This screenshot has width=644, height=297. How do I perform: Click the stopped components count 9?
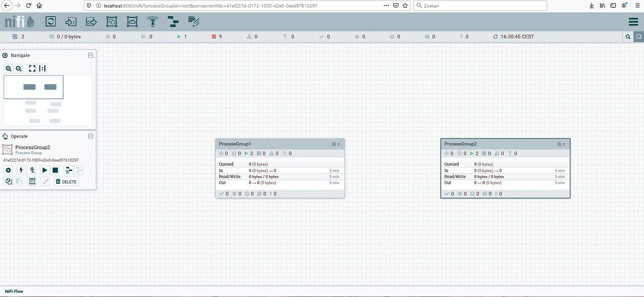(217, 37)
